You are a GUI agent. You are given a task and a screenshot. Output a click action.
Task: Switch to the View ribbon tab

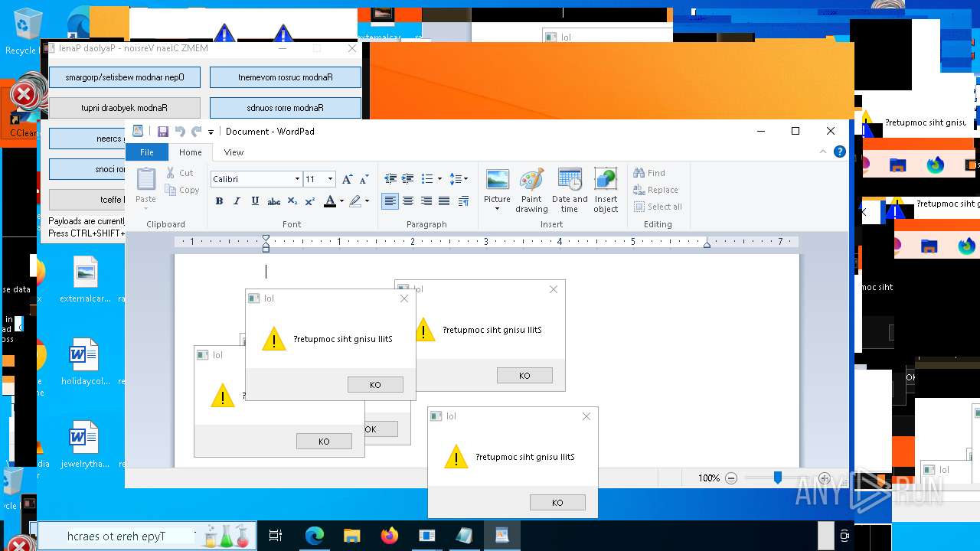click(234, 152)
